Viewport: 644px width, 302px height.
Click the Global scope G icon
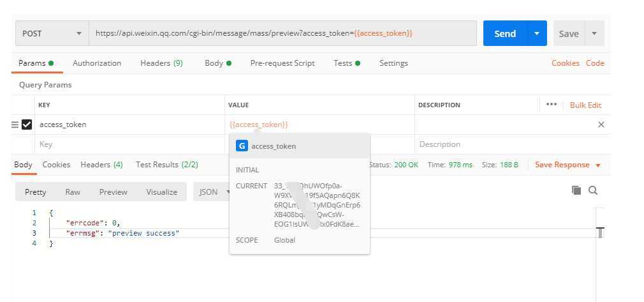pyautogui.click(x=242, y=146)
